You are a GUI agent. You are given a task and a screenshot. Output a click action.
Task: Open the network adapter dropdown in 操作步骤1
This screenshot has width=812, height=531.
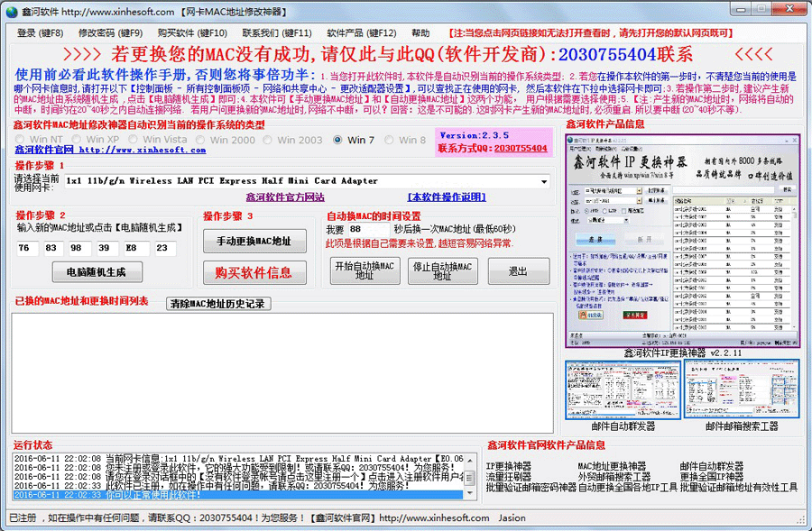546,180
